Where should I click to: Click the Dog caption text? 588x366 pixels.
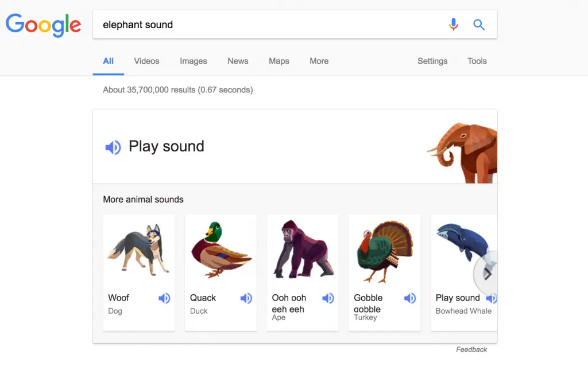coord(115,311)
